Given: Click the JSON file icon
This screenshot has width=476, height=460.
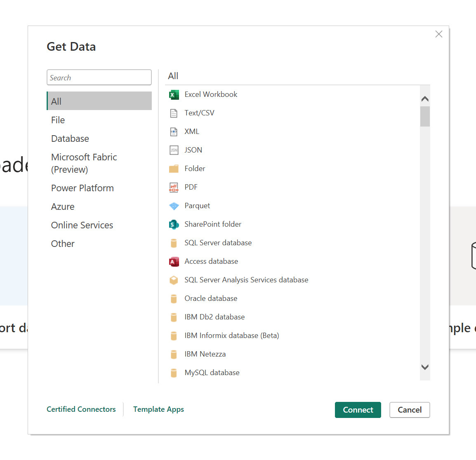Looking at the screenshot, I should point(174,150).
